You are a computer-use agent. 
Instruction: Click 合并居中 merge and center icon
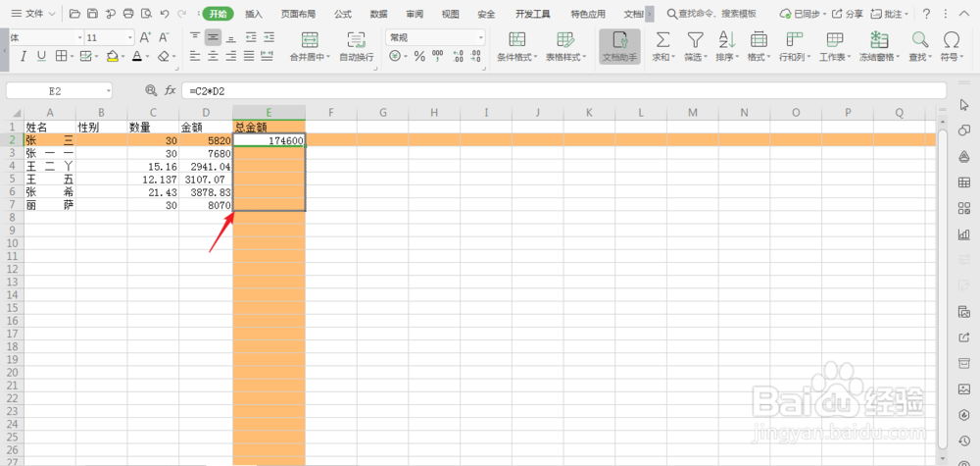(309, 40)
